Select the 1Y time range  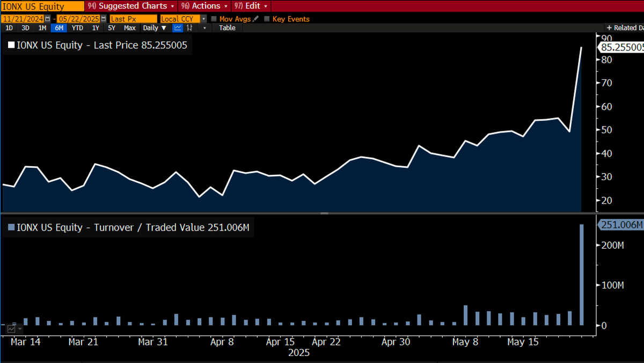coord(96,28)
